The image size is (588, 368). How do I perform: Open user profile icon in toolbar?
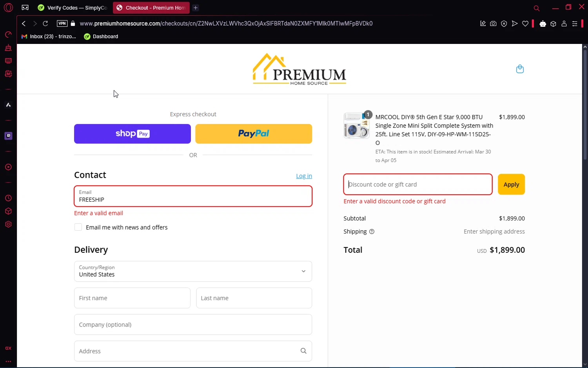(x=564, y=24)
